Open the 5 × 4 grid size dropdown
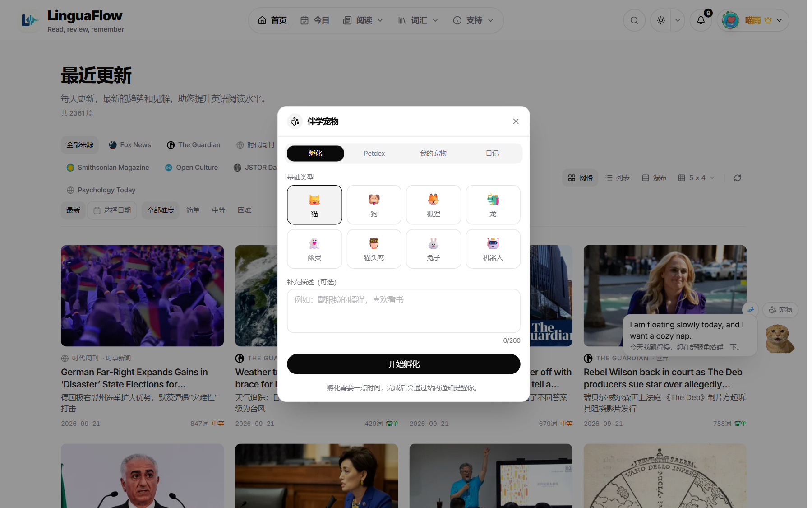Image resolution: width=812 pixels, height=508 pixels. [x=697, y=178]
